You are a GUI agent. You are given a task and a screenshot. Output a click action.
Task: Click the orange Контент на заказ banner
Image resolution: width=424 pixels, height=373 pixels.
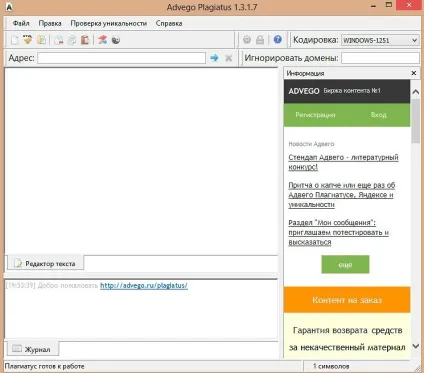[x=347, y=300]
